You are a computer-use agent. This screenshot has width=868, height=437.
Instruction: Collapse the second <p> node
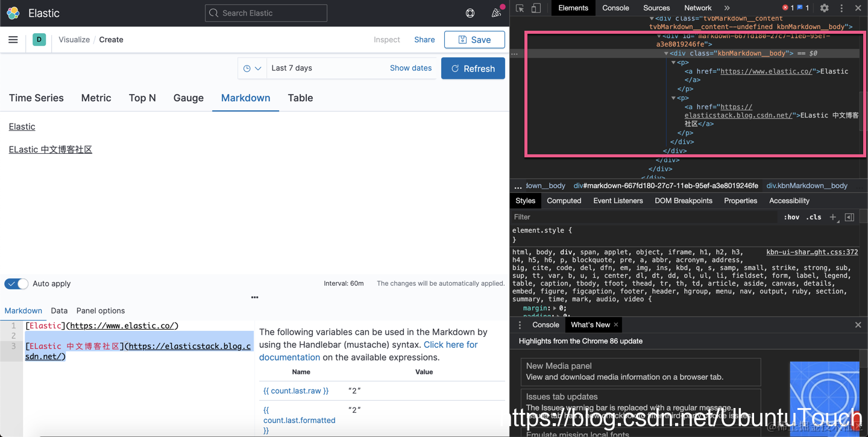tap(674, 98)
